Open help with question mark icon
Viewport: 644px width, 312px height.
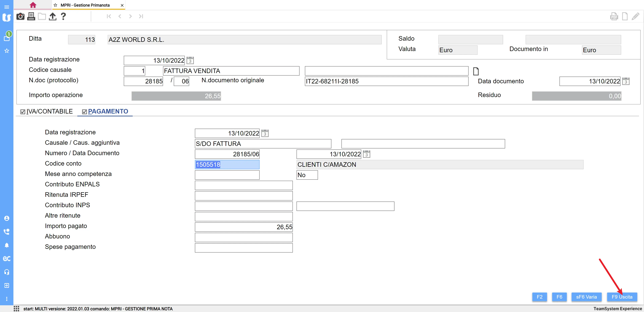click(63, 16)
